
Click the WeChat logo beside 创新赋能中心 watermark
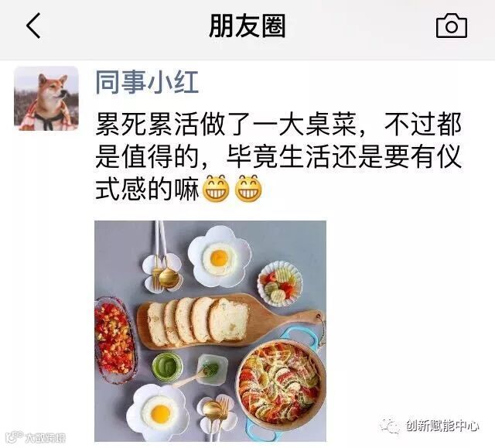click(x=391, y=426)
